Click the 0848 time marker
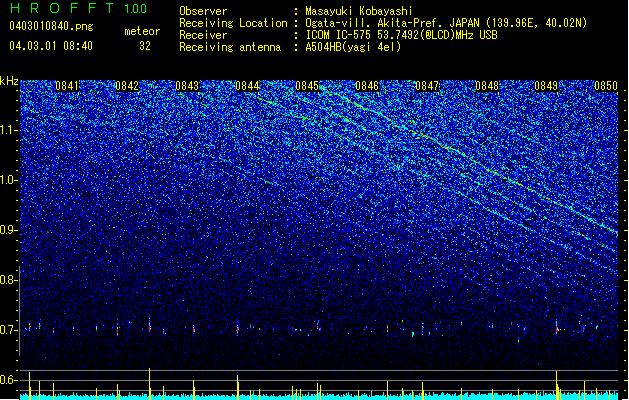The image size is (629, 400). 487,86
